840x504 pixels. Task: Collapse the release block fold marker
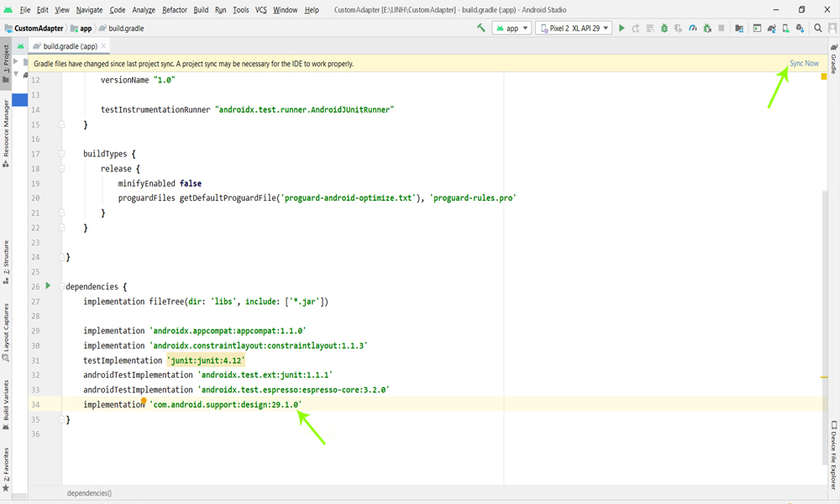[61, 169]
